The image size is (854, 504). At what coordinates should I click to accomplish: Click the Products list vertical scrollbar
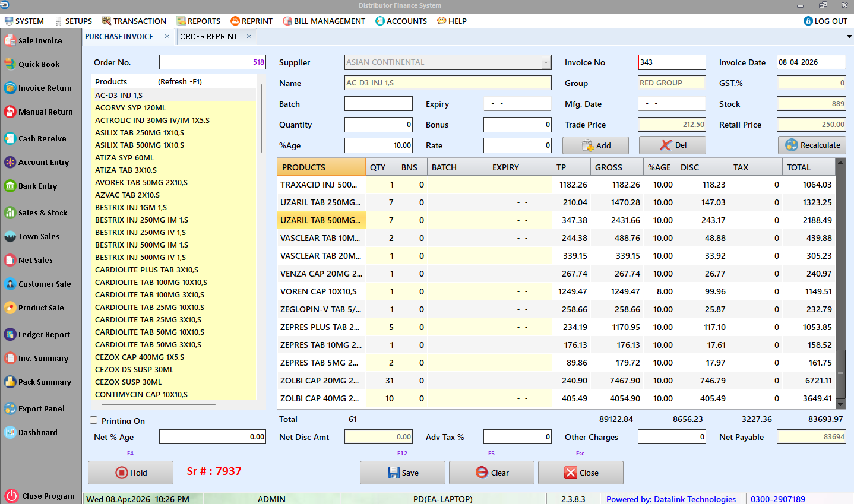pyautogui.click(x=261, y=119)
